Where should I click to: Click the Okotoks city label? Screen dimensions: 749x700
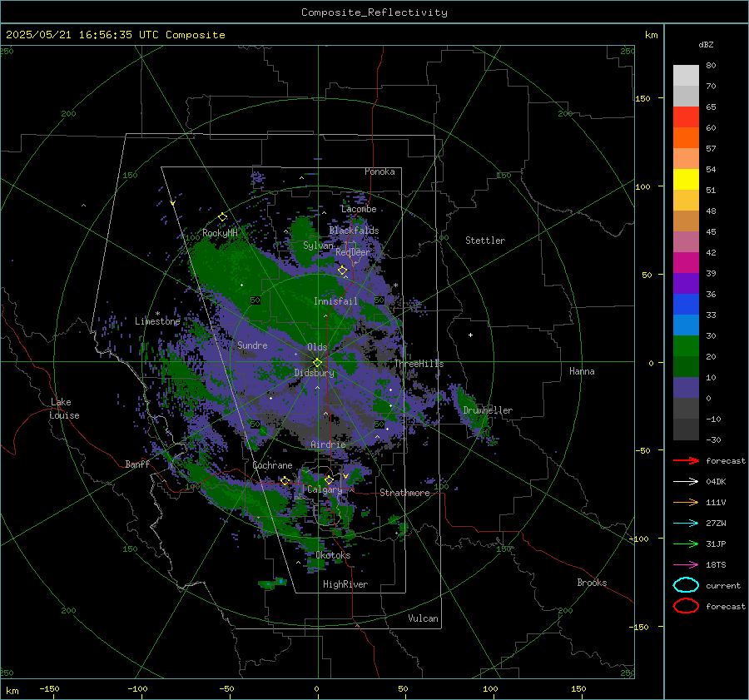333,555
